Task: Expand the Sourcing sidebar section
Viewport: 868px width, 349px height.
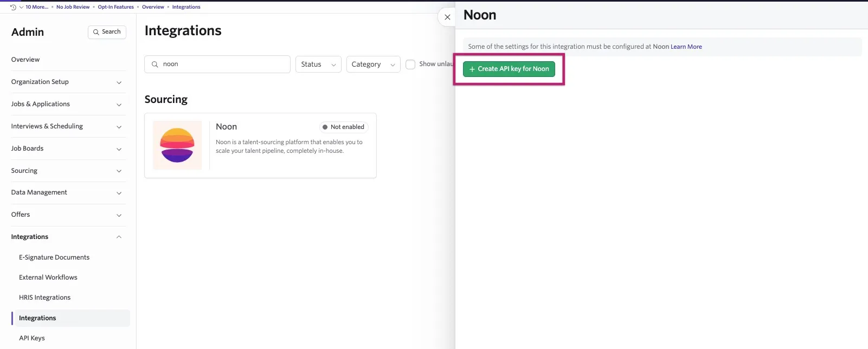Action: [68, 171]
